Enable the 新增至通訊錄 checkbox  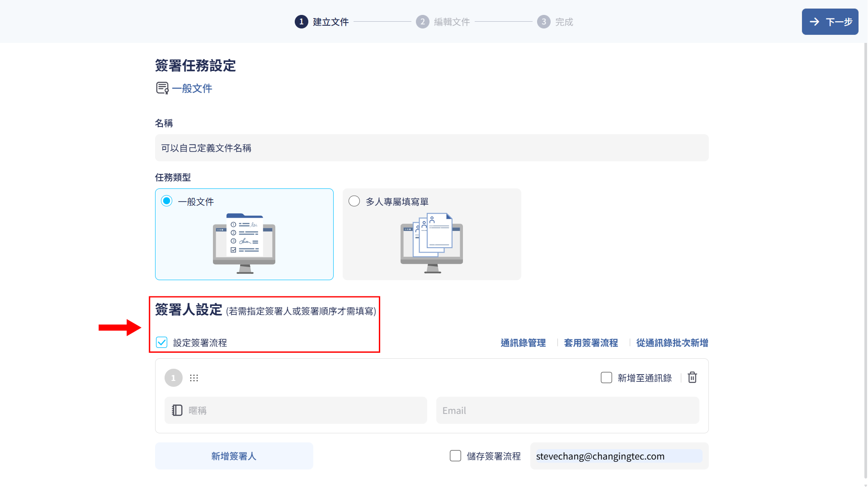pos(606,378)
